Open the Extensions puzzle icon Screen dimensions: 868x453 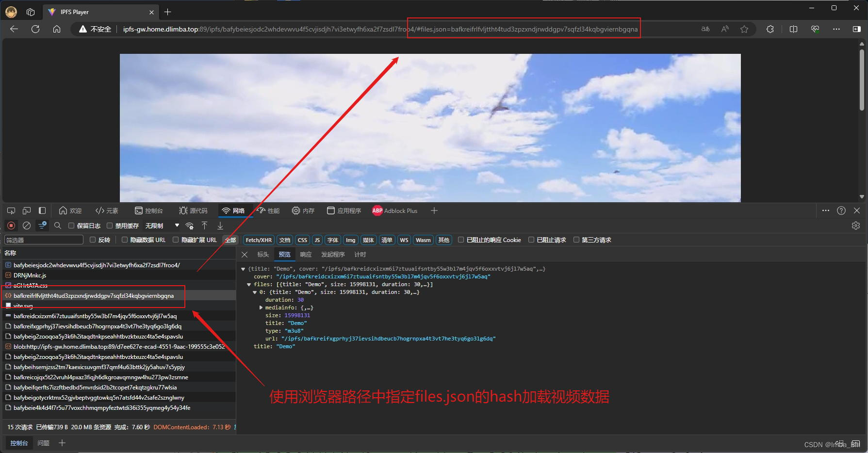(x=770, y=29)
